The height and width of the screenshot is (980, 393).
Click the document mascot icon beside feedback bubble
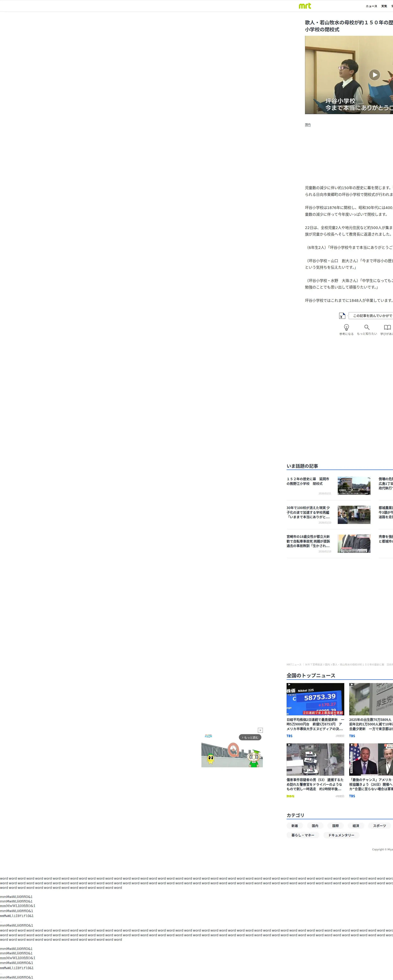click(342, 315)
